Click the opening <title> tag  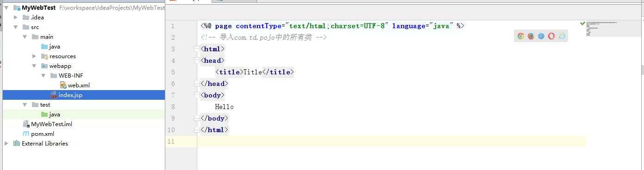[x=229, y=72]
